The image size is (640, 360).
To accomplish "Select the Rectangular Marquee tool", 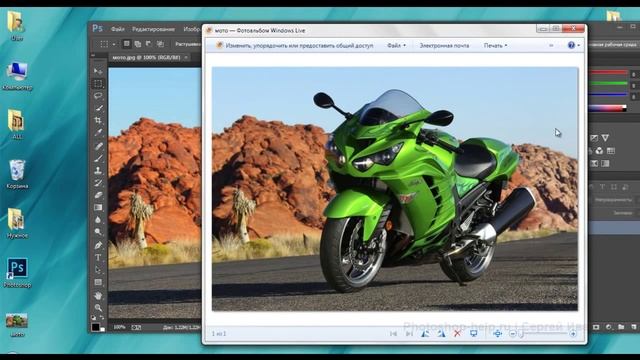I will coord(98,84).
